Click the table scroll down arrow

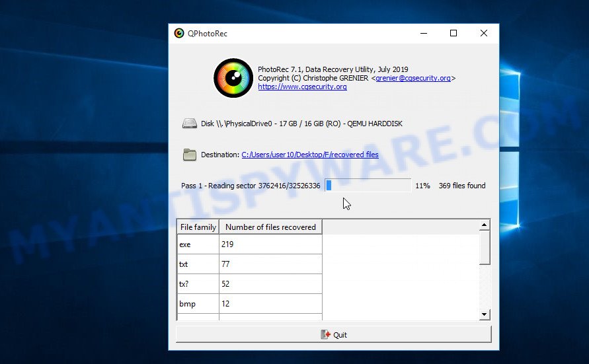point(485,314)
